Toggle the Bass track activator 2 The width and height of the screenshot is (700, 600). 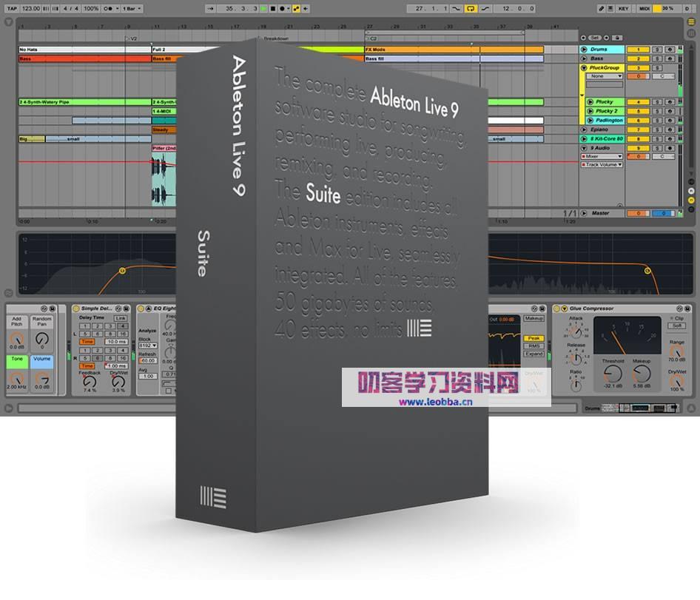point(638,59)
